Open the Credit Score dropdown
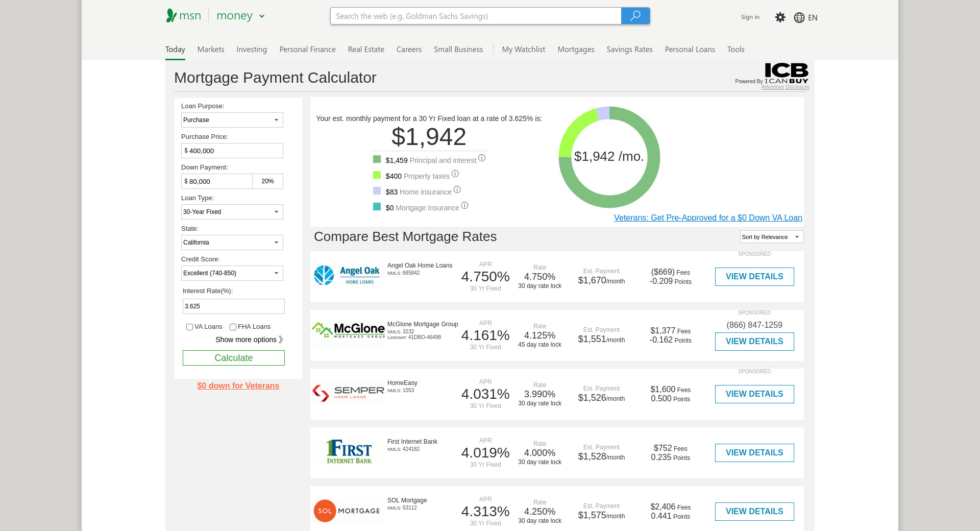The height and width of the screenshot is (531, 980). (232, 273)
